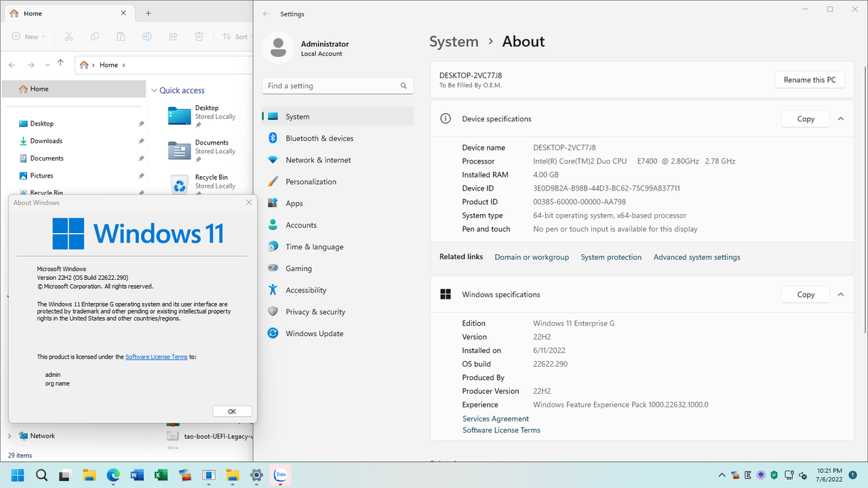Click Rename this PC button
Screen dimensions: 868x488
pos(810,80)
